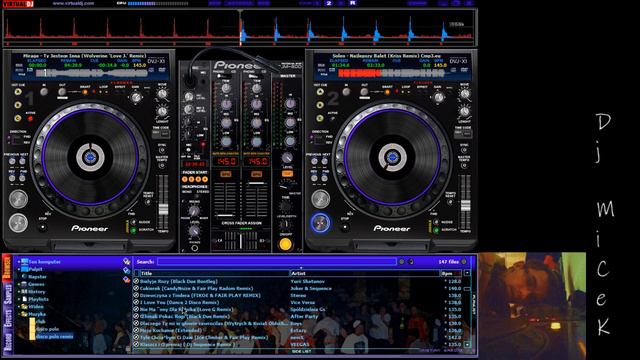Open the Browser side tab

coord(7,269)
